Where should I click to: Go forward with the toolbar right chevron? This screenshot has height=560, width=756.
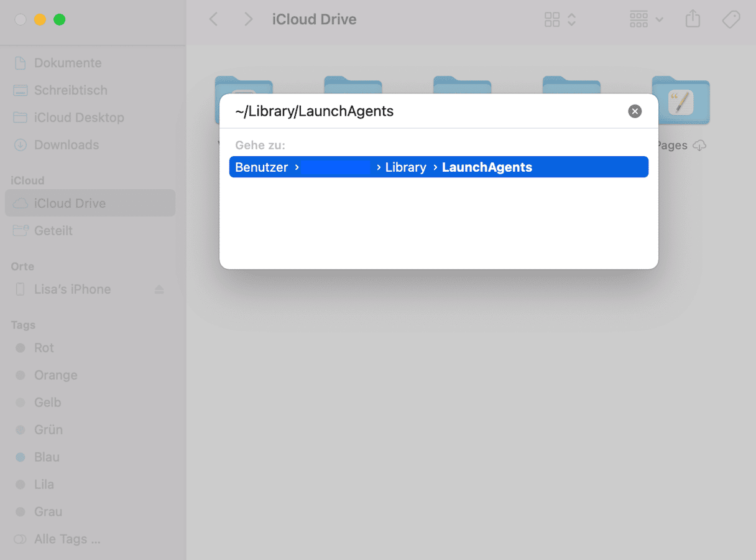point(248,19)
